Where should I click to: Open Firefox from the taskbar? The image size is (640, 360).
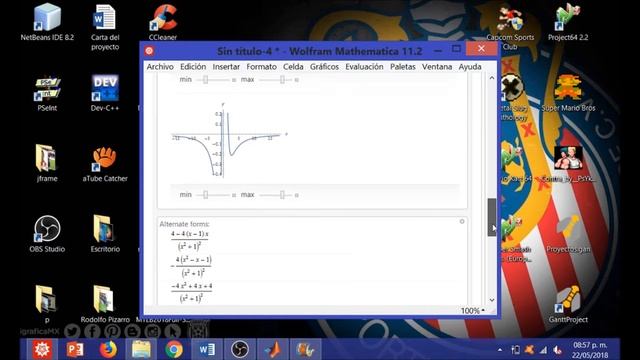108,349
